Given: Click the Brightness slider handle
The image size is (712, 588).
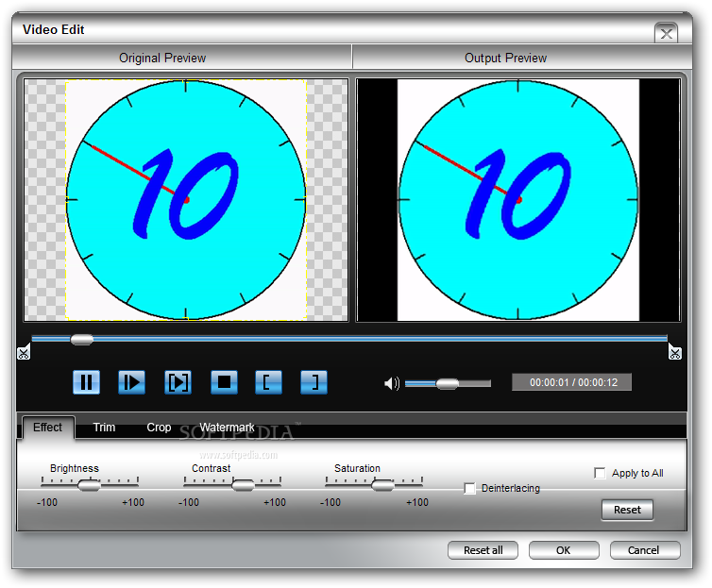Looking at the screenshot, I should (89, 485).
